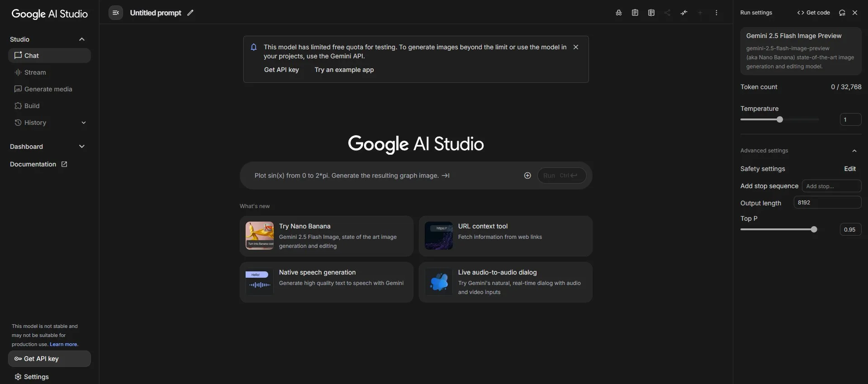Click the Run button
This screenshot has width=868, height=384.
point(561,175)
